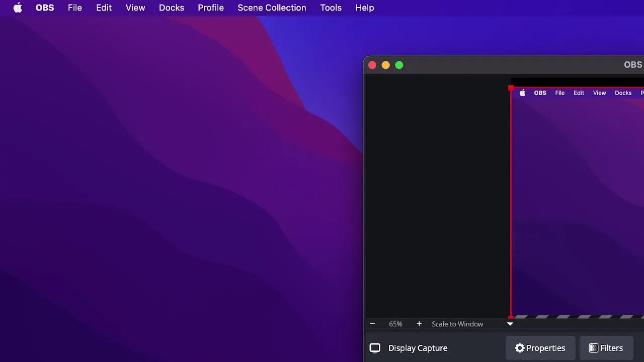This screenshot has height=362, width=644.
Task: Zoom in the preview with plus button
Action: (x=419, y=324)
